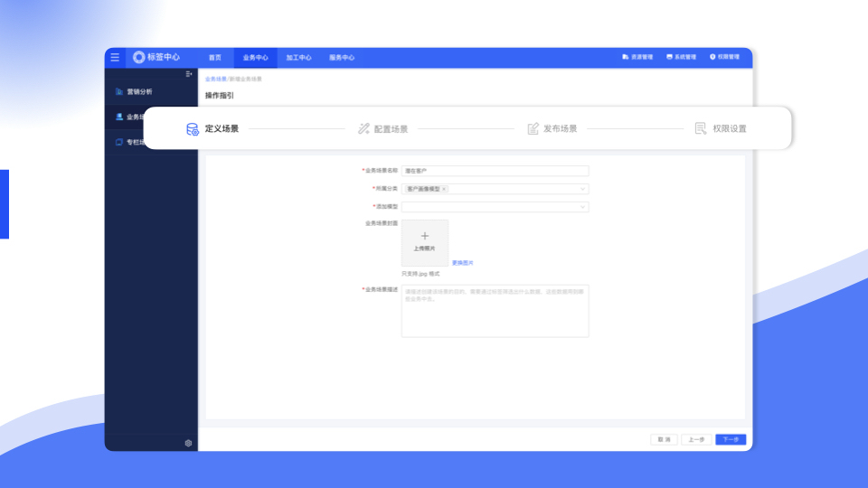Open the hamburger menu icon
868x488 pixels.
coord(115,58)
